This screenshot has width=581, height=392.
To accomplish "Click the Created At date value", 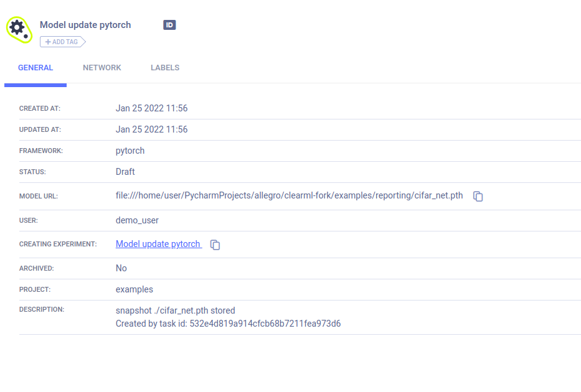I will [151, 108].
